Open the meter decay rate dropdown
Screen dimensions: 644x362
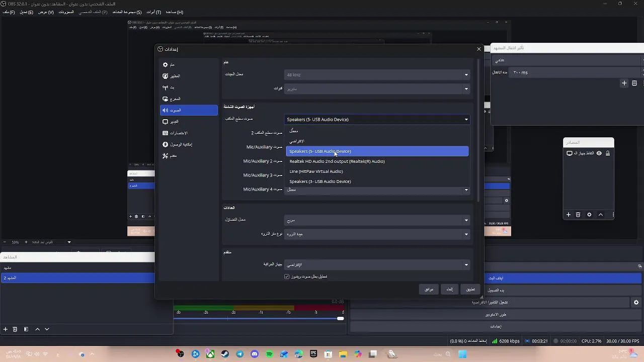[377, 220]
